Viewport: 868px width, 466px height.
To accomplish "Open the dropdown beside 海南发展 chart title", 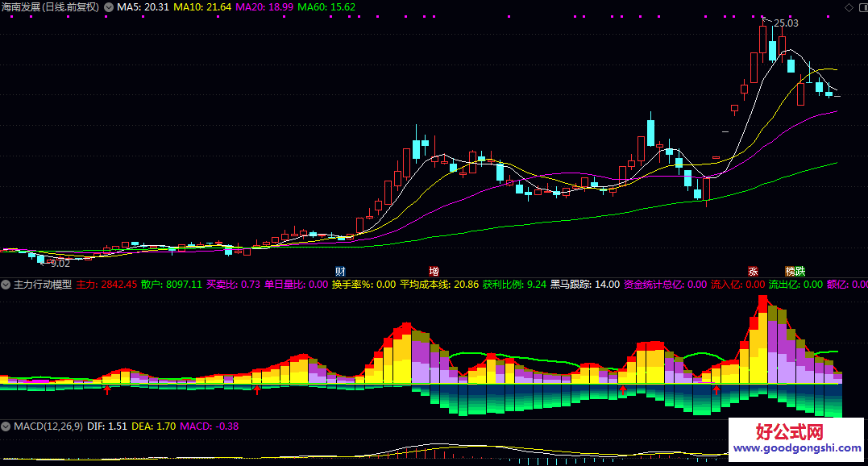I will 108,7.
